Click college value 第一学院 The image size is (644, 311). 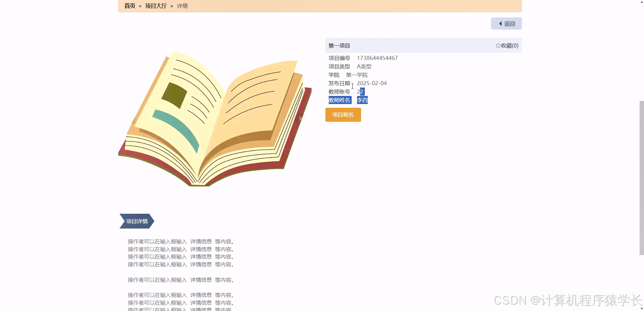[357, 75]
